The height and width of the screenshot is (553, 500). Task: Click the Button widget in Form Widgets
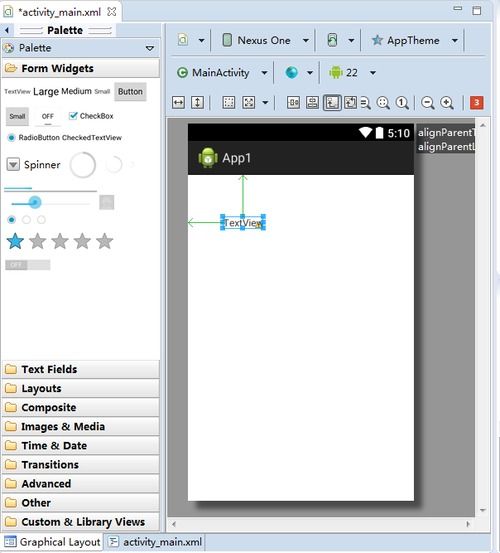(130, 92)
